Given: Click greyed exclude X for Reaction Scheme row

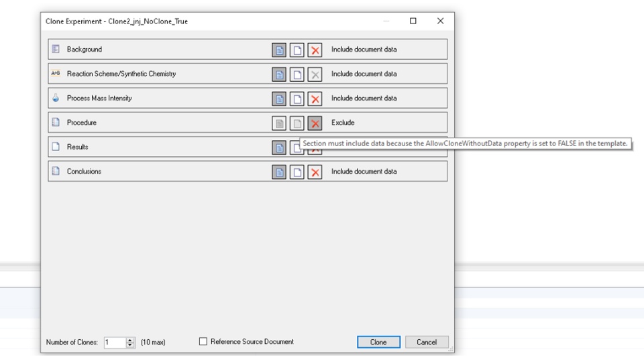Looking at the screenshot, I should tap(315, 74).
